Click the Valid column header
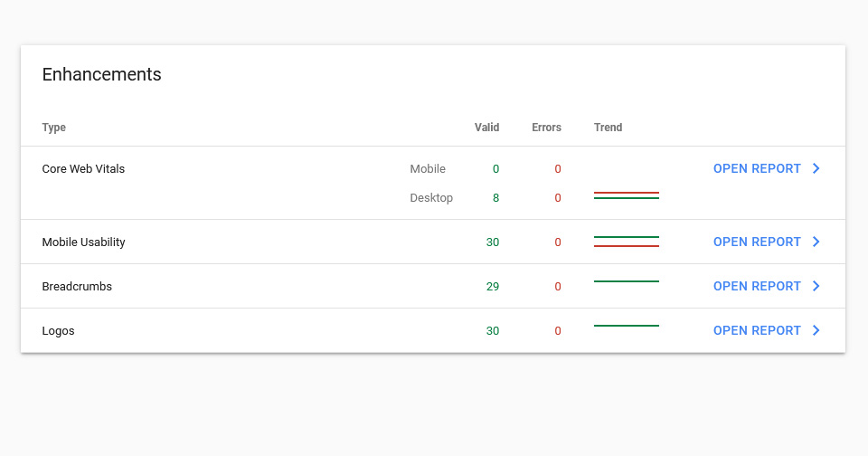868x456 pixels. pyautogui.click(x=486, y=128)
